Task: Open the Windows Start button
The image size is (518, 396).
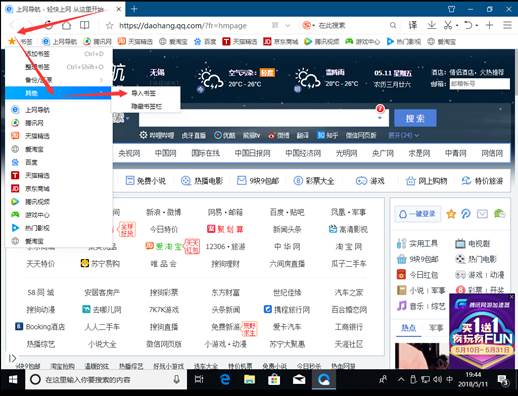Action: tap(13, 379)
